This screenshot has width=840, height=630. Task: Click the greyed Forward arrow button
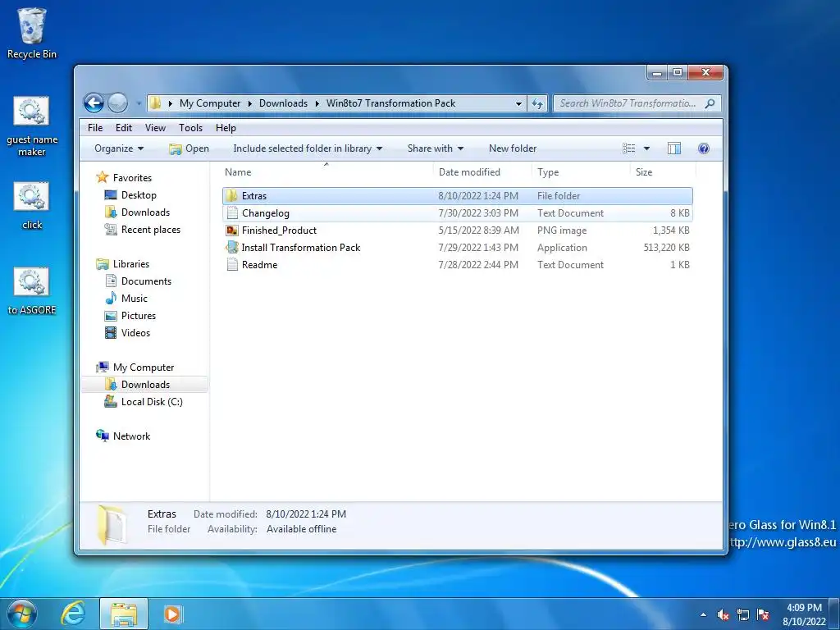[x=117, y=103]
